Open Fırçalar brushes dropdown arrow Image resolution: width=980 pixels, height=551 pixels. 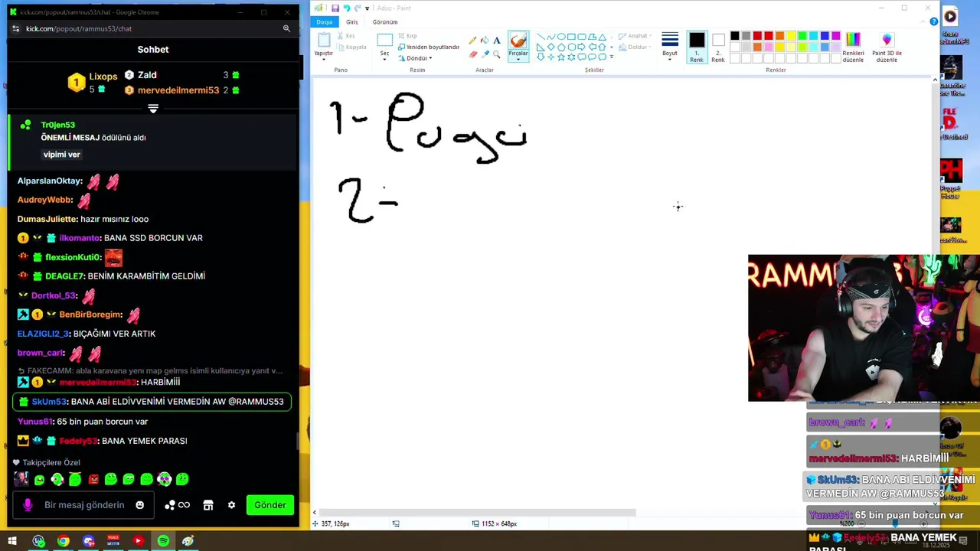(518, 58)
